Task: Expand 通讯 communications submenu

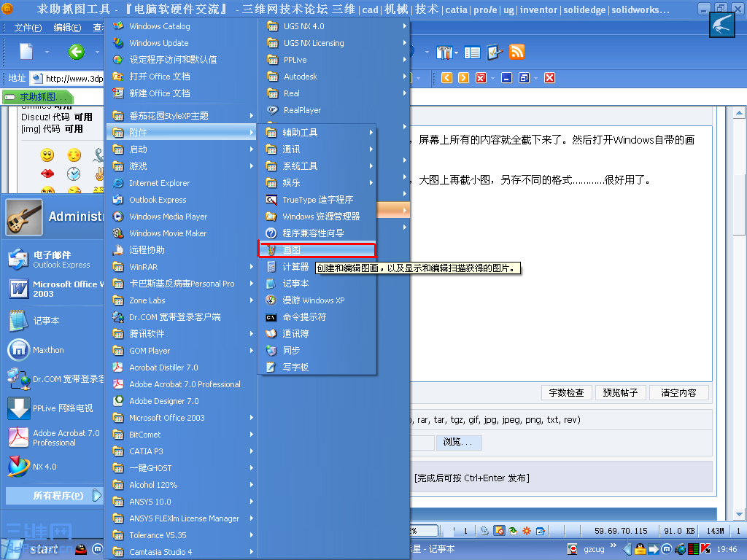Action: tap(317, 149)
